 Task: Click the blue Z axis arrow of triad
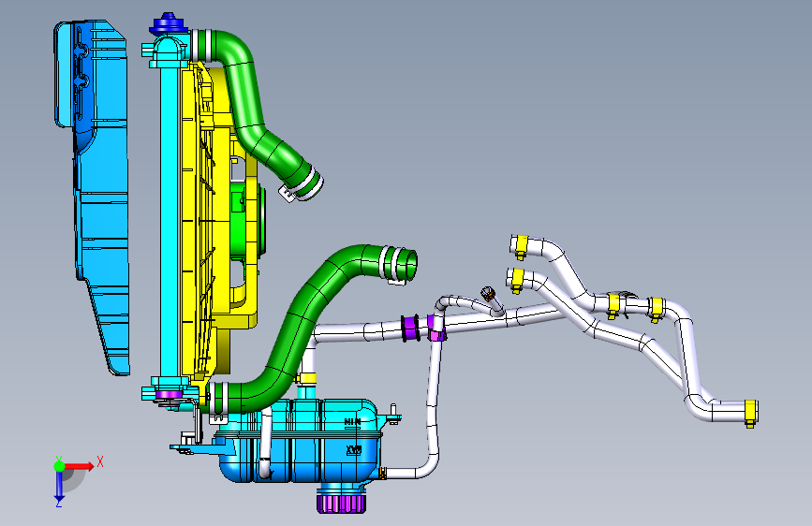tap(59, 487)
